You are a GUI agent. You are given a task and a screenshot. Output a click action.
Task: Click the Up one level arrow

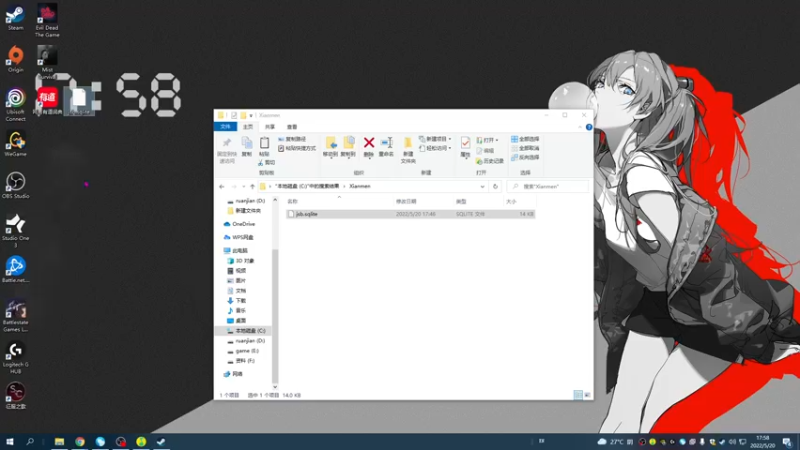[253, 187]
